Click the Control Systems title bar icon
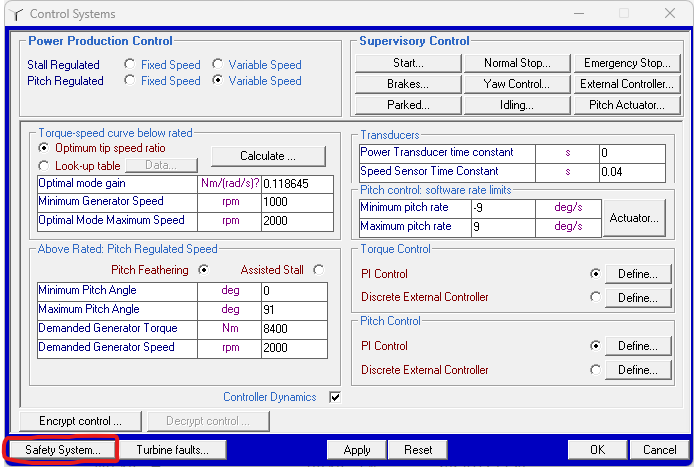 pos(15,14)
